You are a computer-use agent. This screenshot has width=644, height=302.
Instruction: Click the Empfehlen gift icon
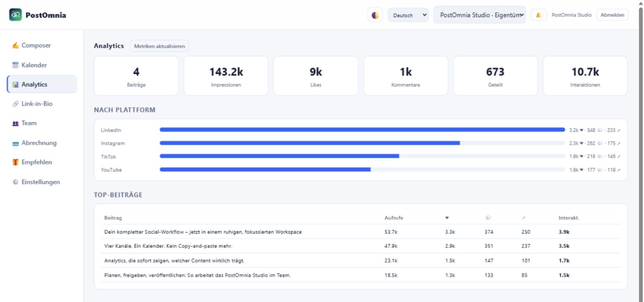pyautogui.click(x=16, y=162)
